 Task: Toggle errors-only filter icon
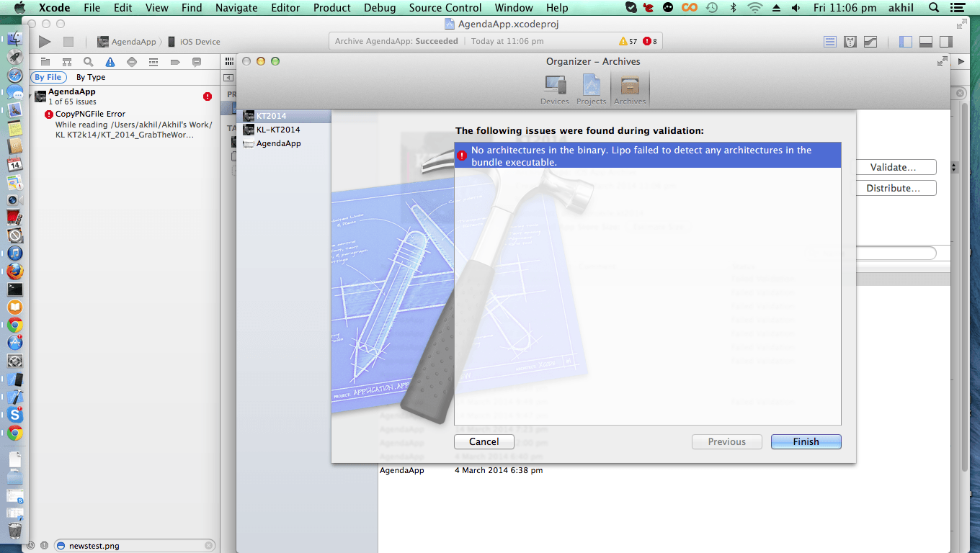tap(43, 546)
